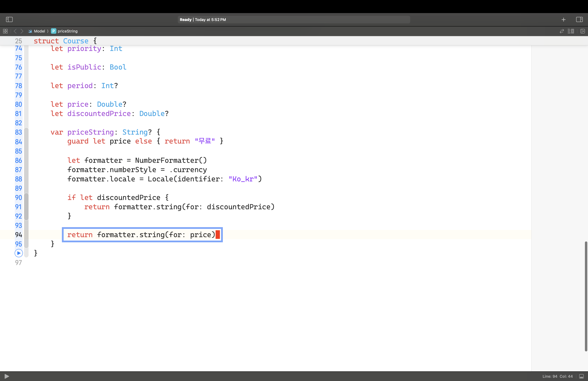Open the priceString breadcrumb menu

point(67,31)
